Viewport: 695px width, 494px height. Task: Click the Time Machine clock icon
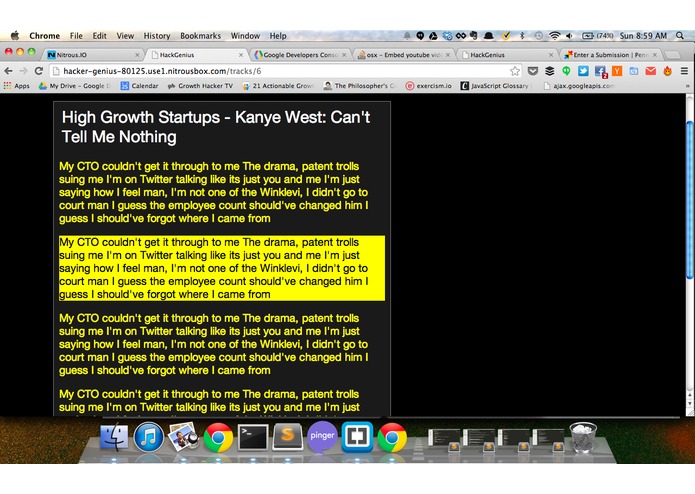(x=538, y=35)
